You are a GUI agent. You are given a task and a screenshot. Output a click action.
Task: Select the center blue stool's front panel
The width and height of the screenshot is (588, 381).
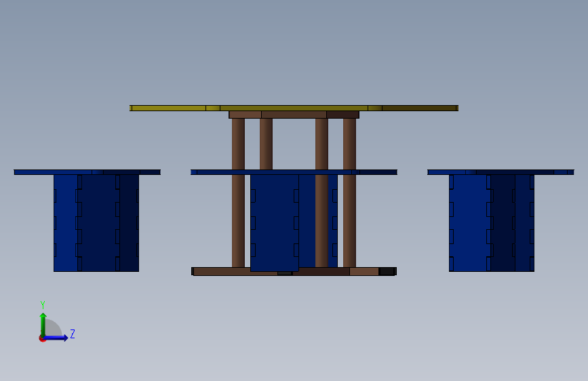click(x=275, y=223)
